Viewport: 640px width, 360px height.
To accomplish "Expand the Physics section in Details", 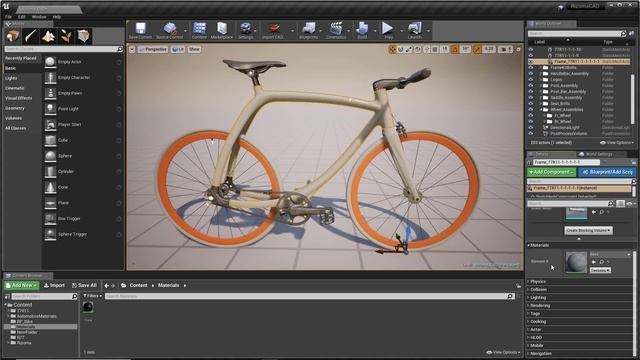I will coord(529,282).
